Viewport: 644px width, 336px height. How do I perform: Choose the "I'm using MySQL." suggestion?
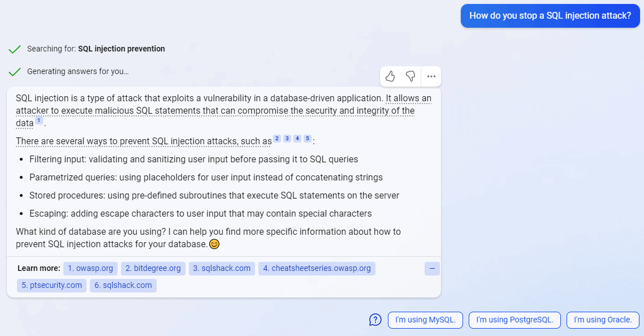[x=425, y=320]
